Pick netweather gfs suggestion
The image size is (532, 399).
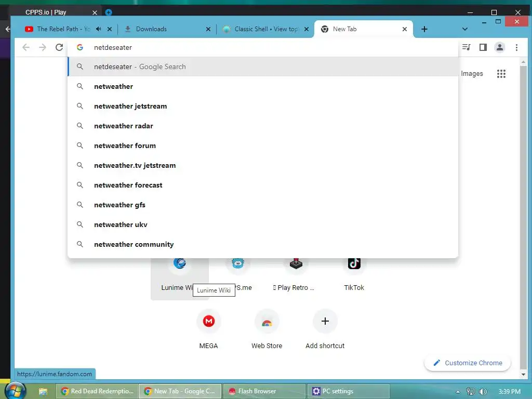tap(263, 205)
